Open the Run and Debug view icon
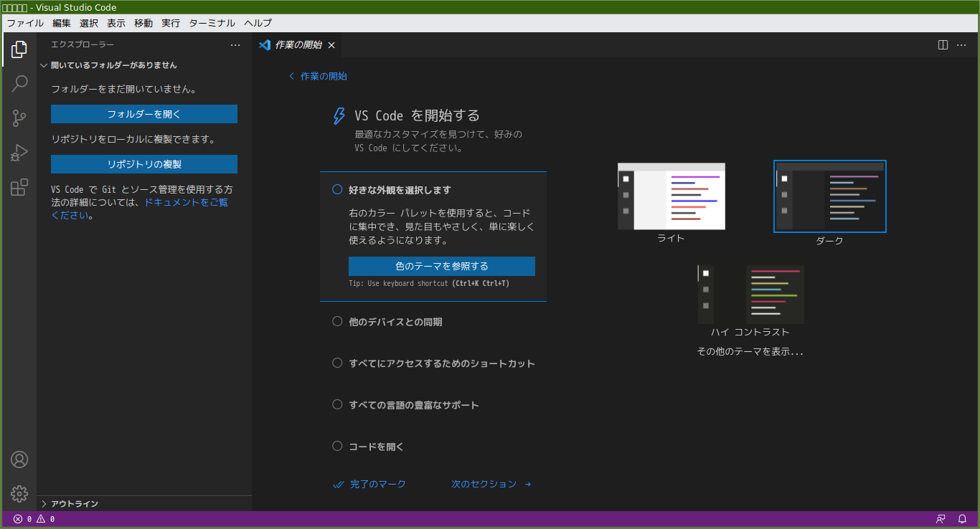 19,153
